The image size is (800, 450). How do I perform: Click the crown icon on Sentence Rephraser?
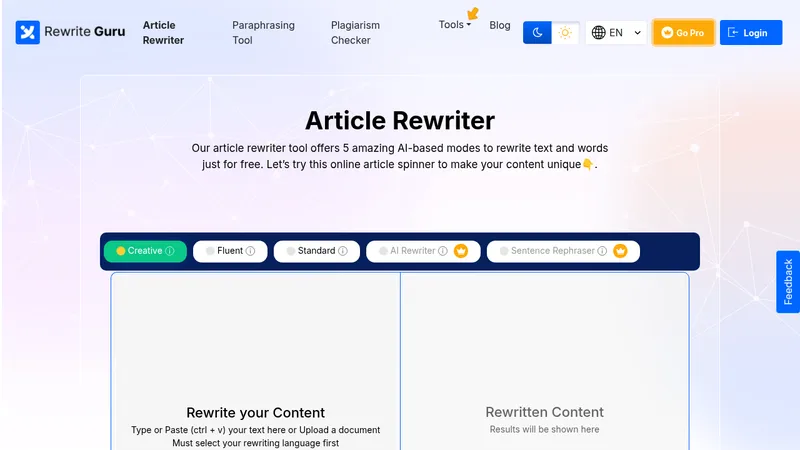pyautogui.click(x=620, y=251)
